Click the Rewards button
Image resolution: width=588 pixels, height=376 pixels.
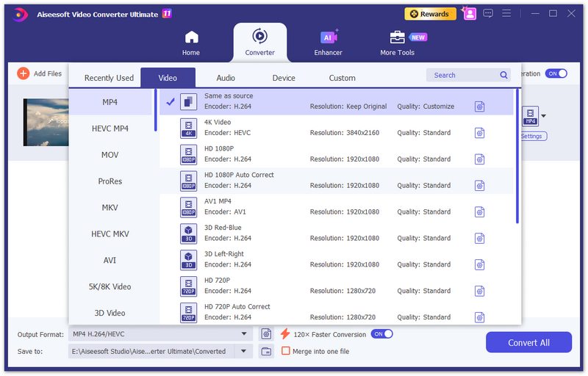point(429,13)
